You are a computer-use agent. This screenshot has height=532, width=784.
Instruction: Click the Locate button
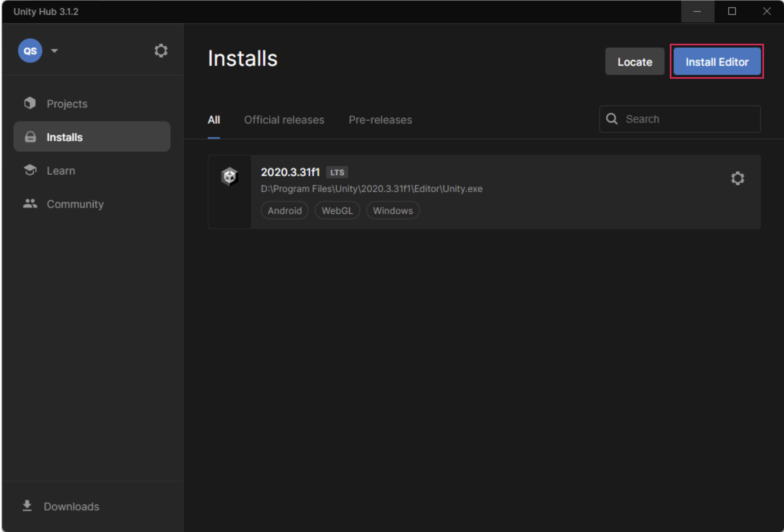[x=634, y=62]
